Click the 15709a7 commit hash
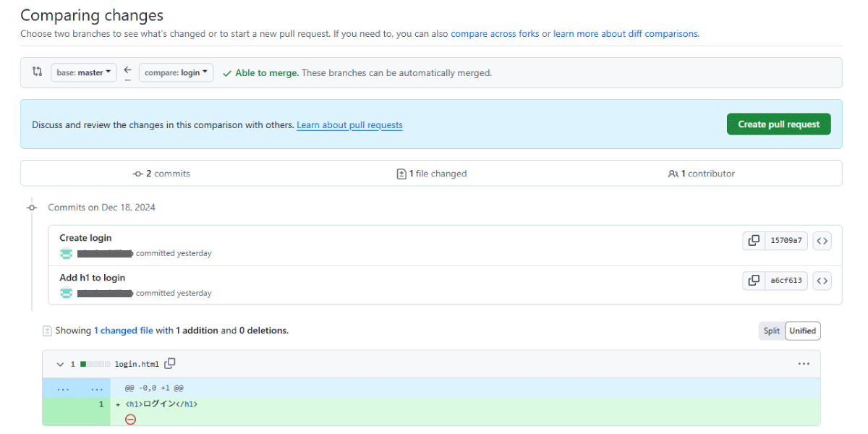Viewport: 868px width, 434px height. pyautogui.click(x=786, y=241)
